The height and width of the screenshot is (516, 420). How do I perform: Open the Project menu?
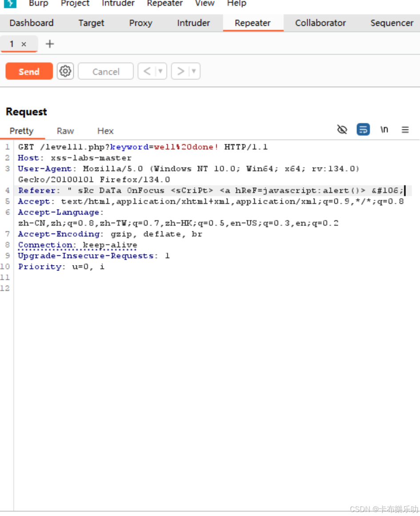click(75, 4)
